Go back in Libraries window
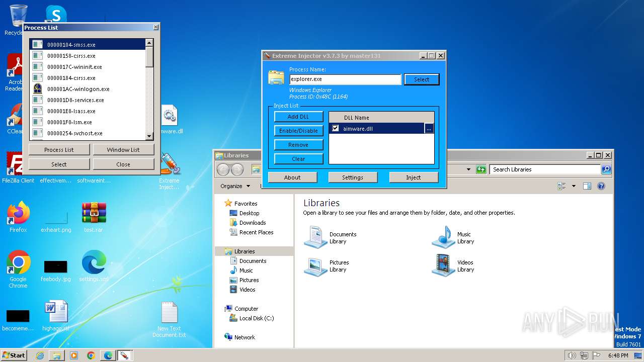This screenshot has width=644, height=362. point(223,169)
